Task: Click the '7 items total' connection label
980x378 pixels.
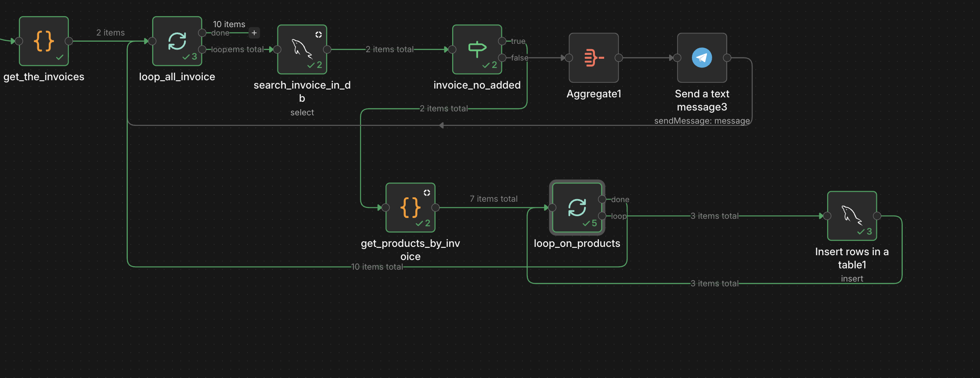Action: pos(494,199)
